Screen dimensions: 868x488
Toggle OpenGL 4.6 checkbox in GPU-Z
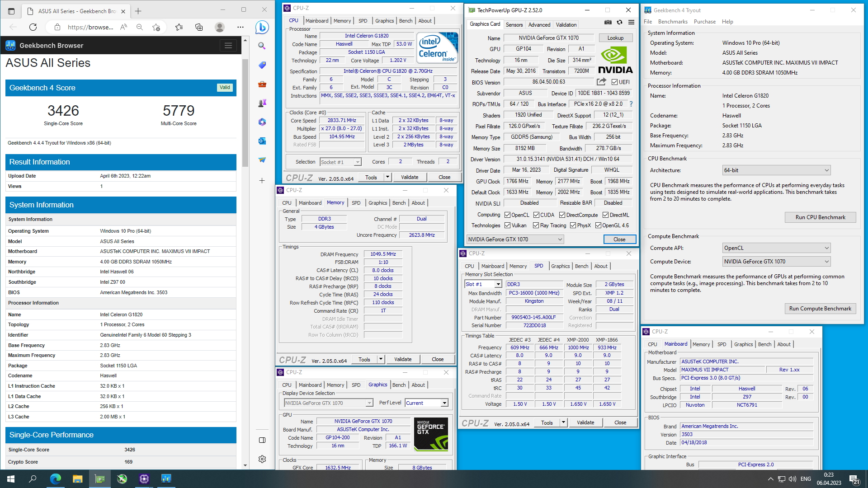pos(598,225)
